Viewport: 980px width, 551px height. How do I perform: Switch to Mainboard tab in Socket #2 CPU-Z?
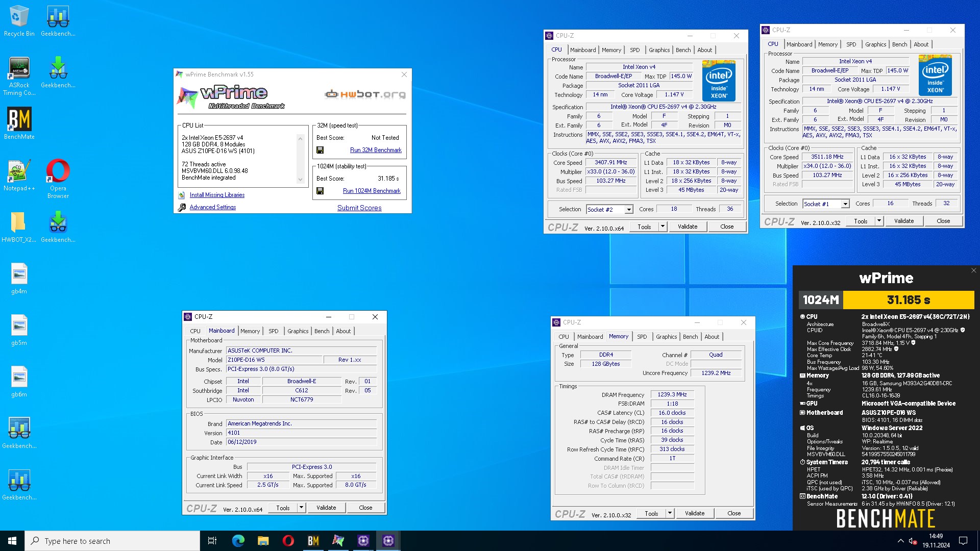(x=583, y=50)
